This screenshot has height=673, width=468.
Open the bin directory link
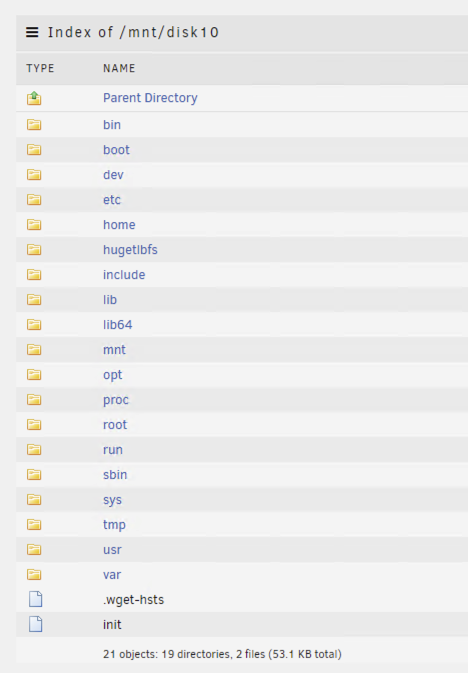(x=112, y=125)
